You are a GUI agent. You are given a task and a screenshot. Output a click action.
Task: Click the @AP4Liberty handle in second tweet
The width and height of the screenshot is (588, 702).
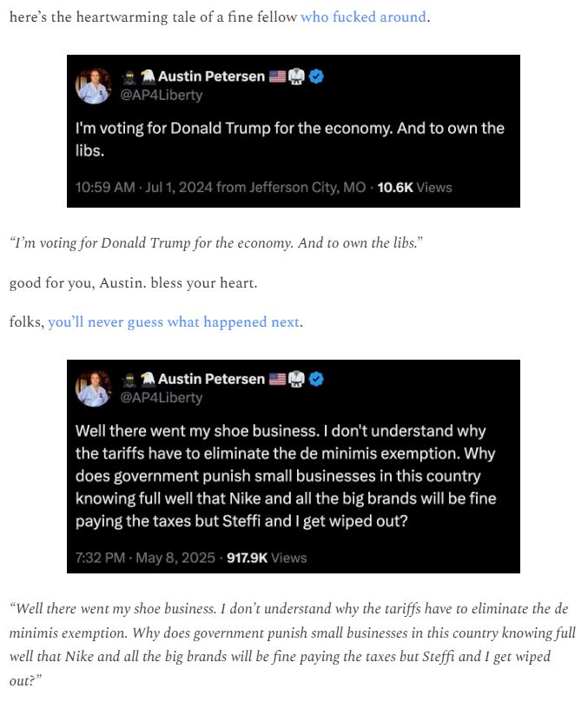tap(162, 398)
